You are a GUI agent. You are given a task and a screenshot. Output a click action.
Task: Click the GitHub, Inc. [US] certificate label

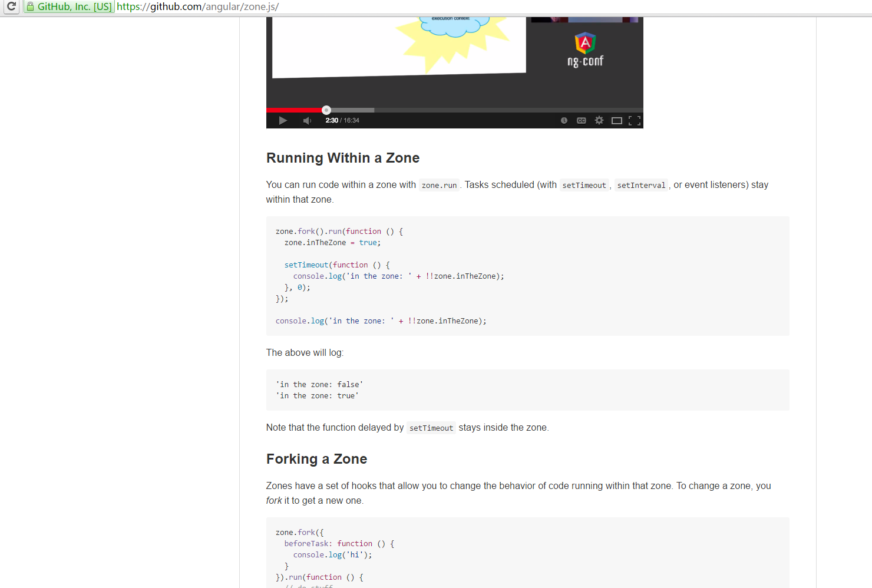[x=74, y=6]
